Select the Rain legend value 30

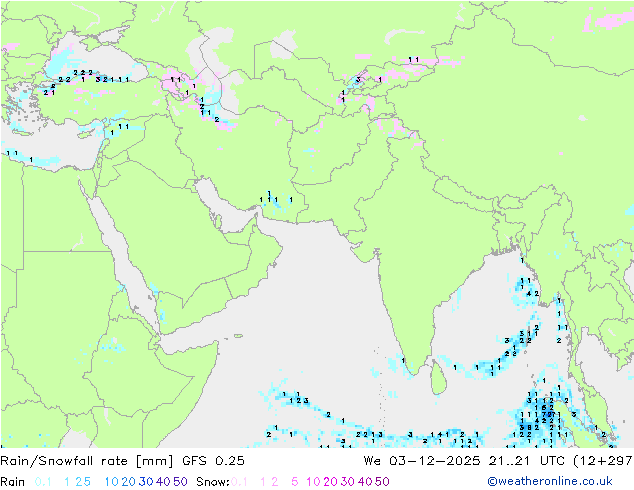click(x=146, y=482)
